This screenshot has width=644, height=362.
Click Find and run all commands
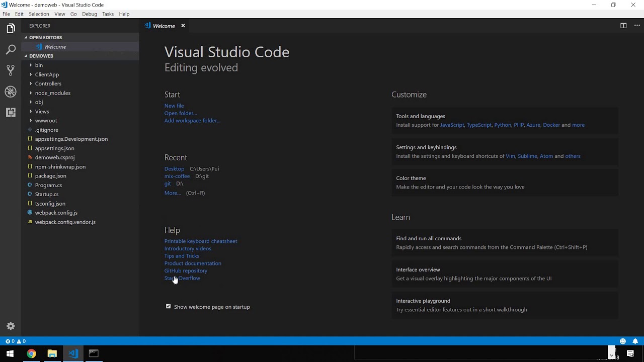click(505, 243)
